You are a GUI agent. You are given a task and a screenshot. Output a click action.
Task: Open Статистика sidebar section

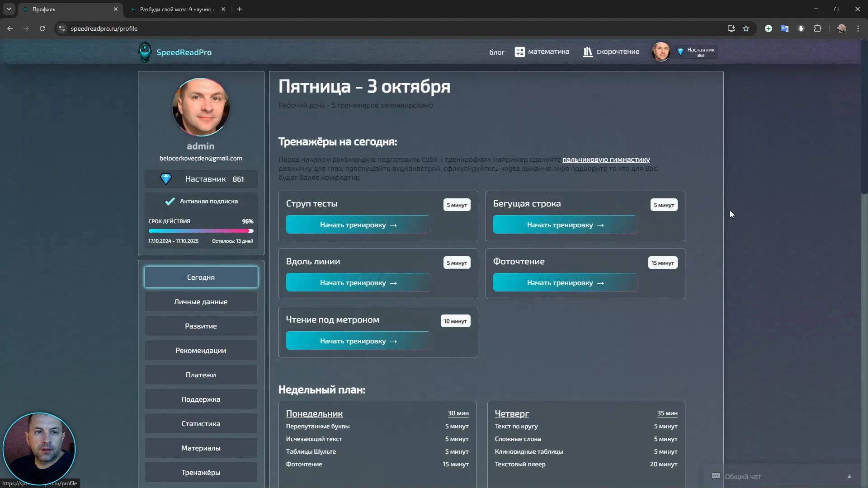(201, 423)
